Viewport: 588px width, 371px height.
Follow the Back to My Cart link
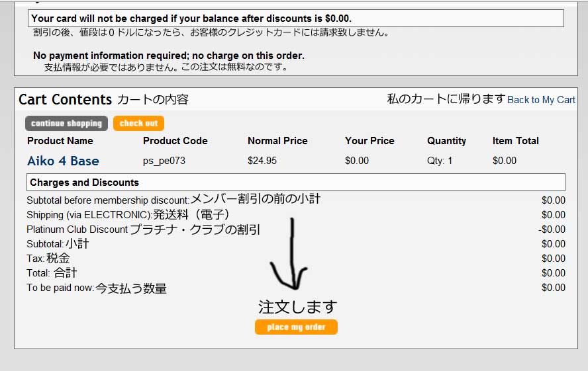point(541,100)
